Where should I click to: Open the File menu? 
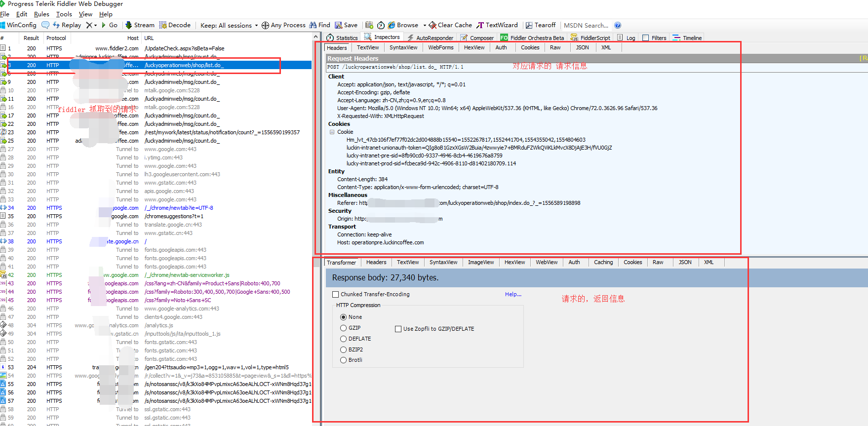point(4,14)
